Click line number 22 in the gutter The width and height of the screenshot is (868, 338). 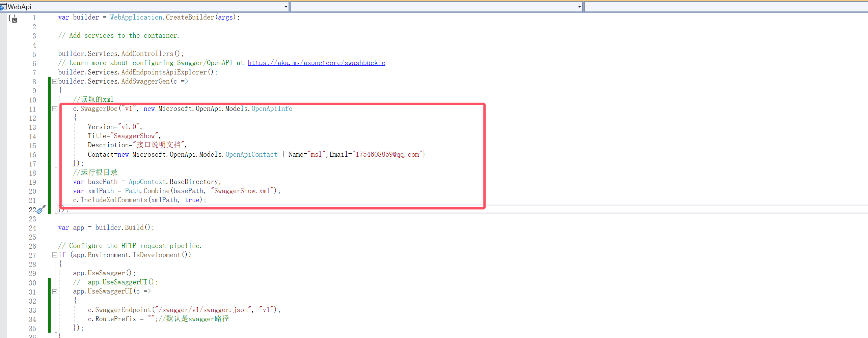[32, 210]
